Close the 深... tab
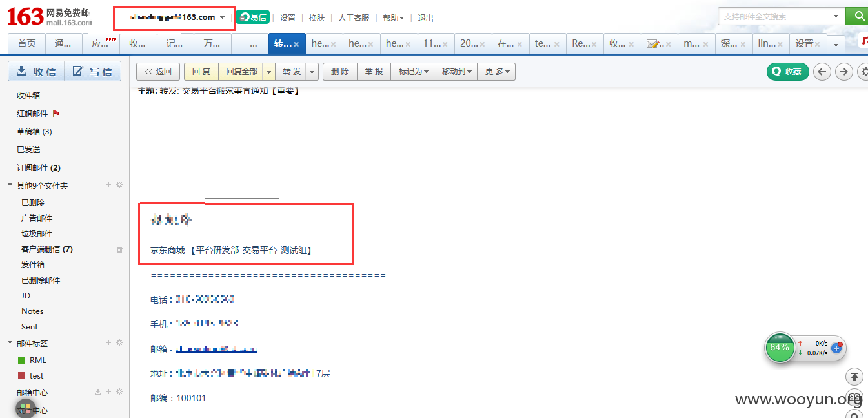Screen dimensions: 868x418 (744, 44)
